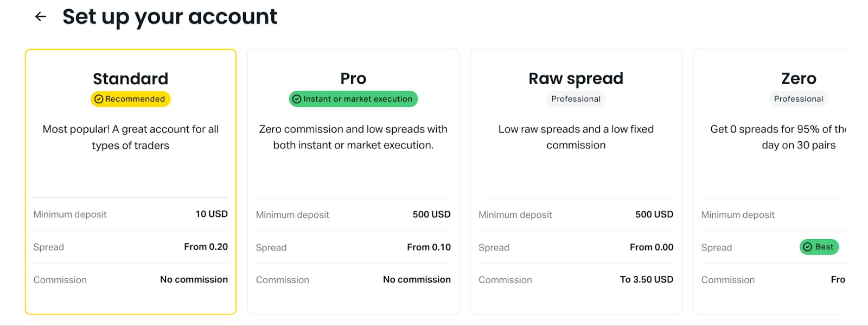
Task: Click Standard's No commission value
Action: [194, 279]
